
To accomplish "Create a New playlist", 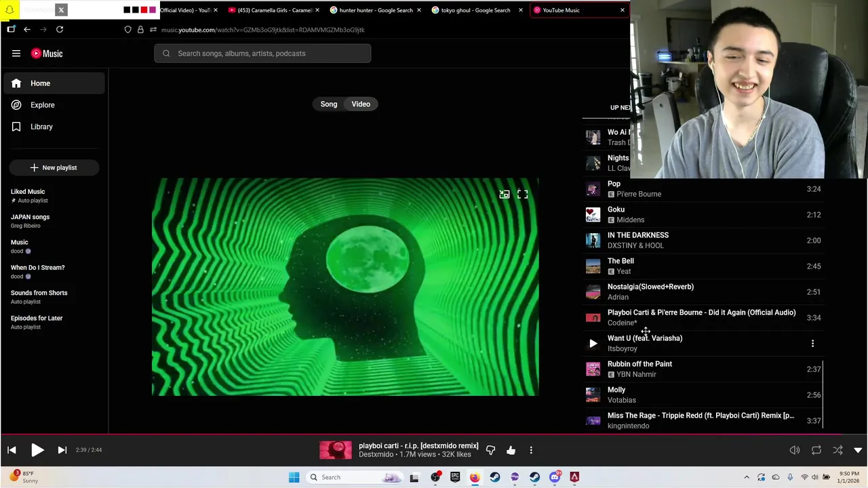I will 54,167.
